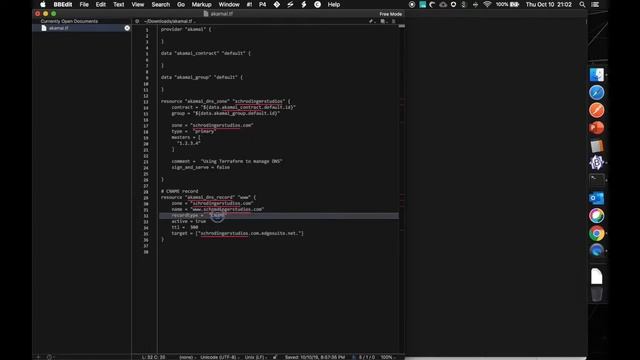
Task: Open PowerPoint from the Dock
Action: [x=596, y=128]
